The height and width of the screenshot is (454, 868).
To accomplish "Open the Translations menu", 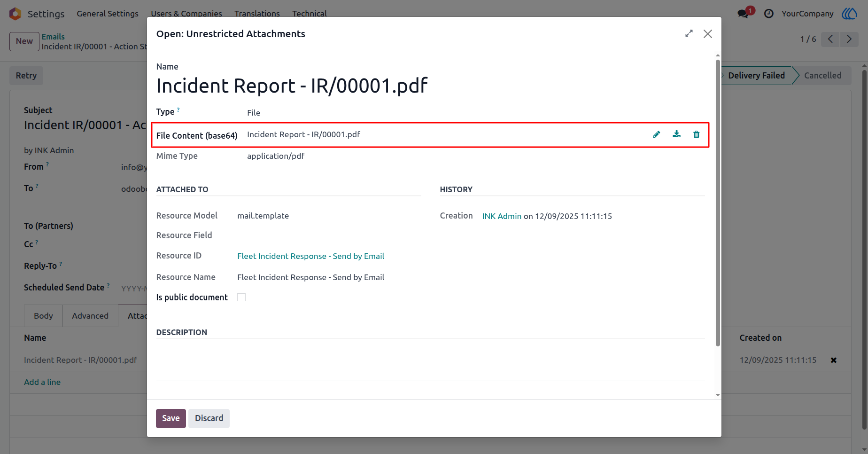I will [x=257, y=14].
